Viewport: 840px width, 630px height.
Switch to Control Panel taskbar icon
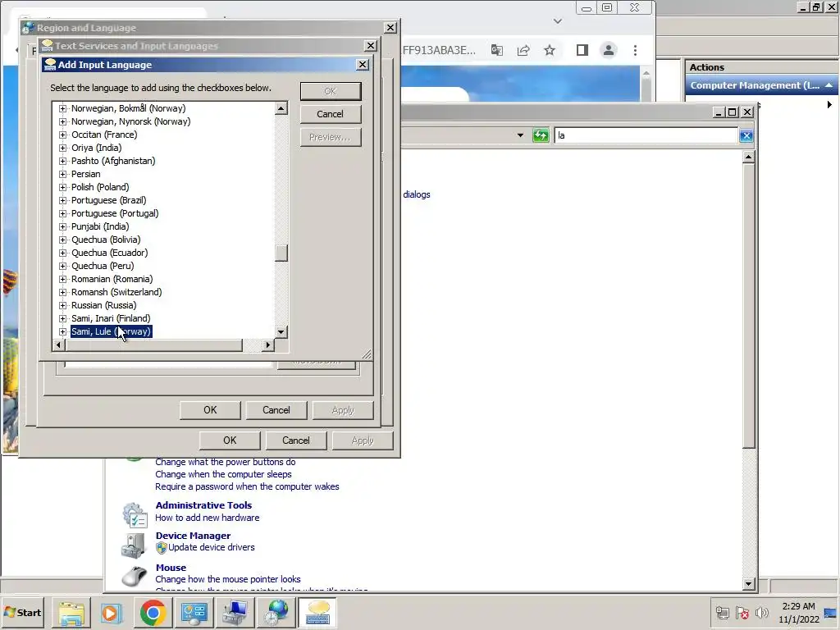point(194,612)
